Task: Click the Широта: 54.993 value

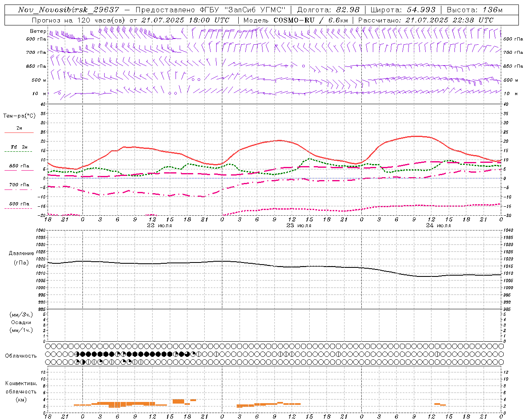Action: tap(403, 10)
